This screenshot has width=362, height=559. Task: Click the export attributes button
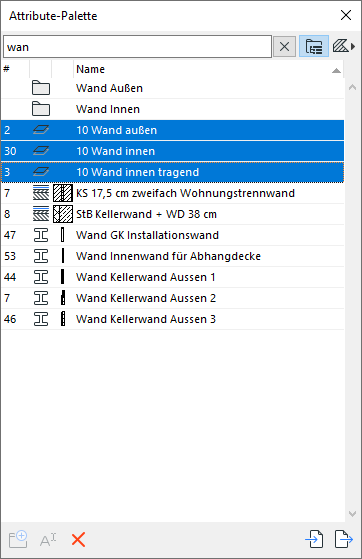point(343,539)
